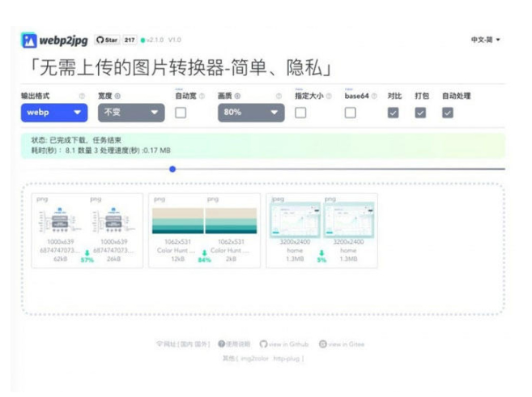Enable the 自动宽 checkbox
This screenshot has height=397, width=532.
click(x=181, y=113)
